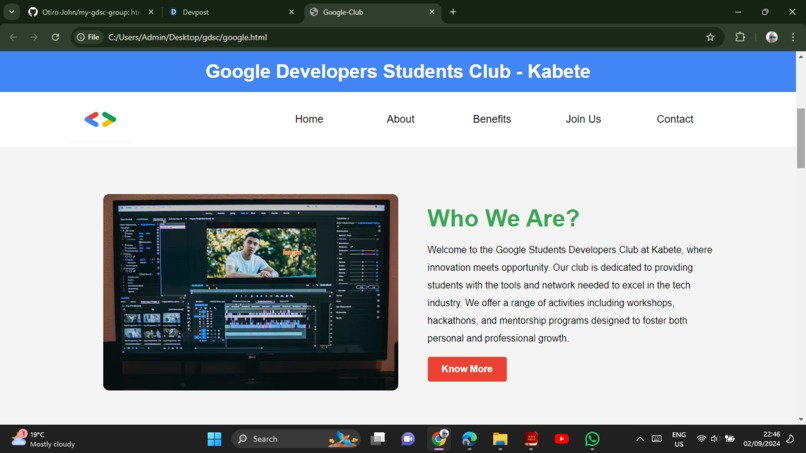
Task: Switch ENG US input language
Action: coord(679,439)
